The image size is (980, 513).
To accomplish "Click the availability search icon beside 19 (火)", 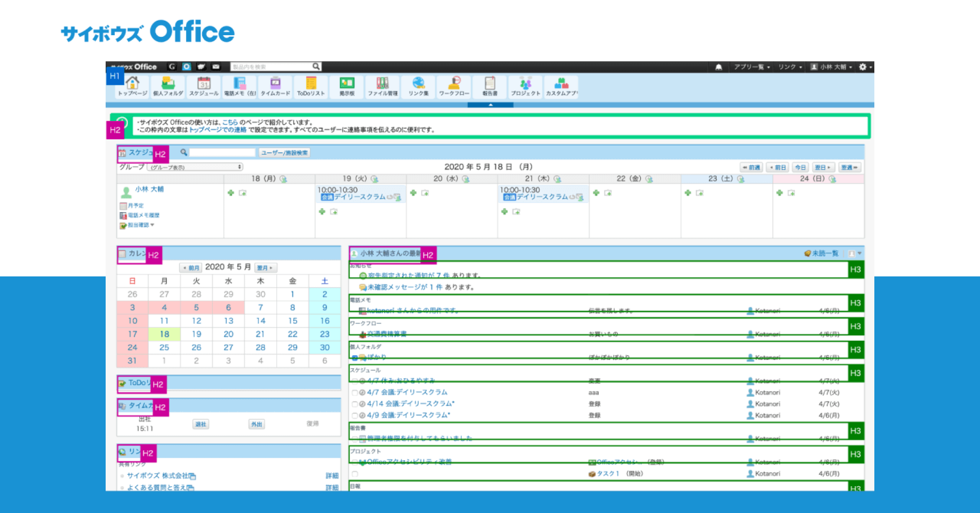I will 374,179.
